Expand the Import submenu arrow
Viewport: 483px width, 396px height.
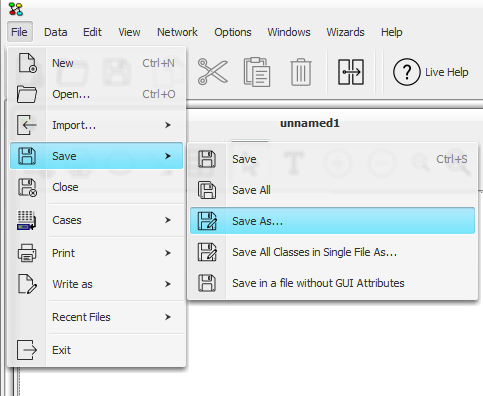pyautogui.click(x=168, y=125)
